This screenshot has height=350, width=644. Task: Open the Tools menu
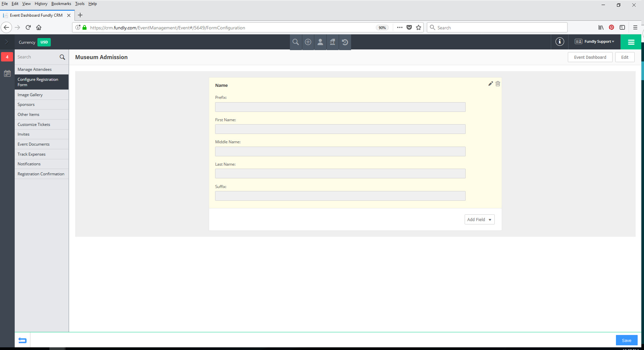pos(80,4)
